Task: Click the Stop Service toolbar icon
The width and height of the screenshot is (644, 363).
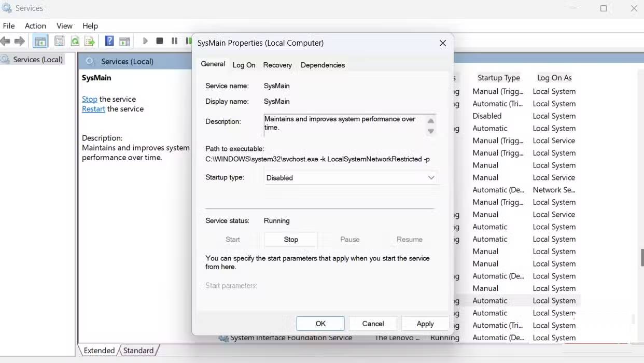Action: click(x=159, y=40)
